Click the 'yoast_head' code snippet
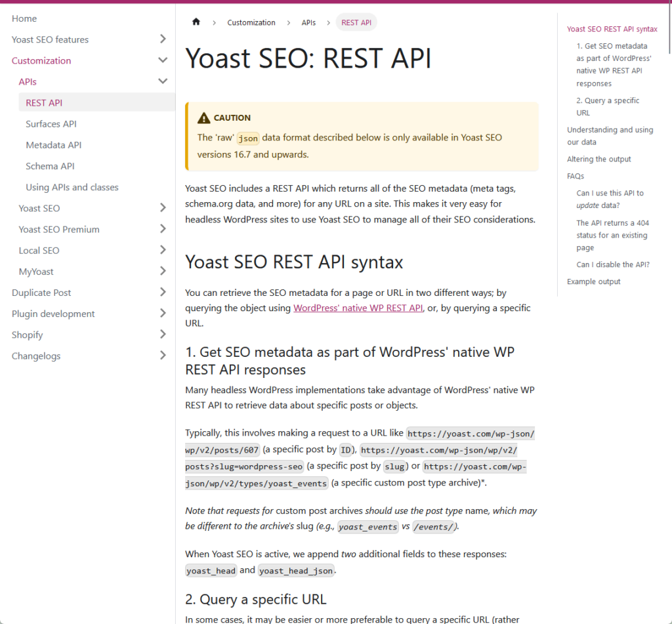Screen dimensions: 672x624 [x=211, y=570]
